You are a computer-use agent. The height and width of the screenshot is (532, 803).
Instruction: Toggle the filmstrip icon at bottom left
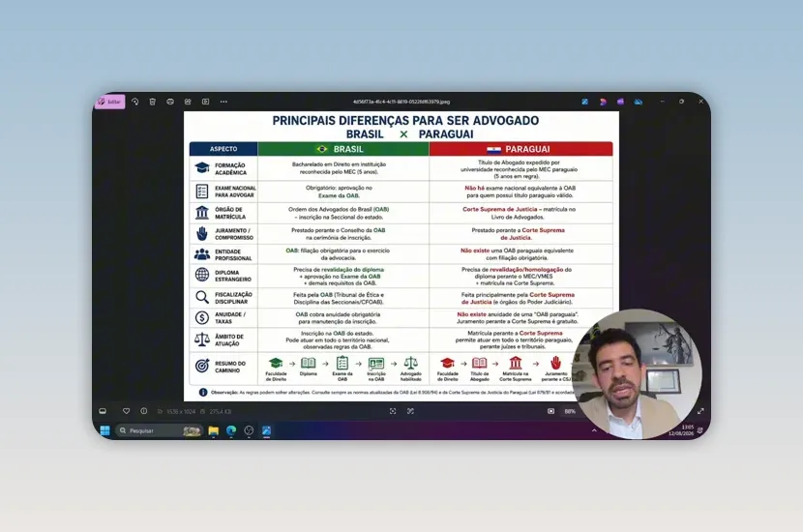(x=103, y=411)
